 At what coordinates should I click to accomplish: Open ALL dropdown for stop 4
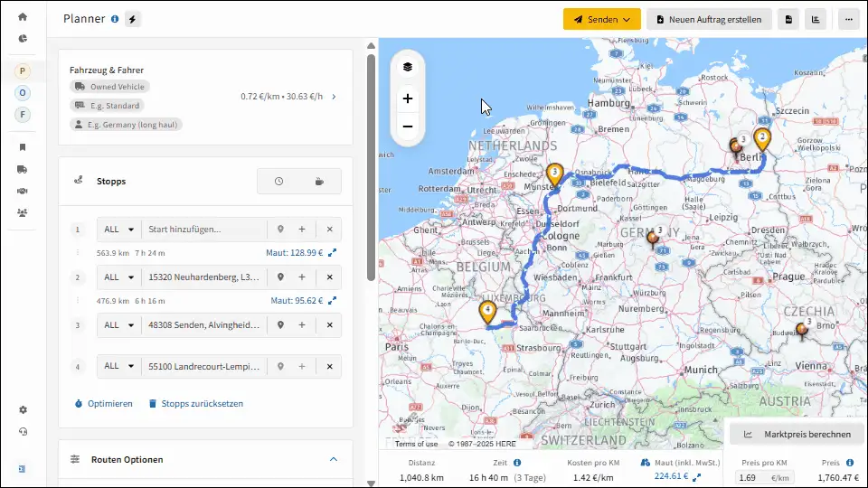119,366
